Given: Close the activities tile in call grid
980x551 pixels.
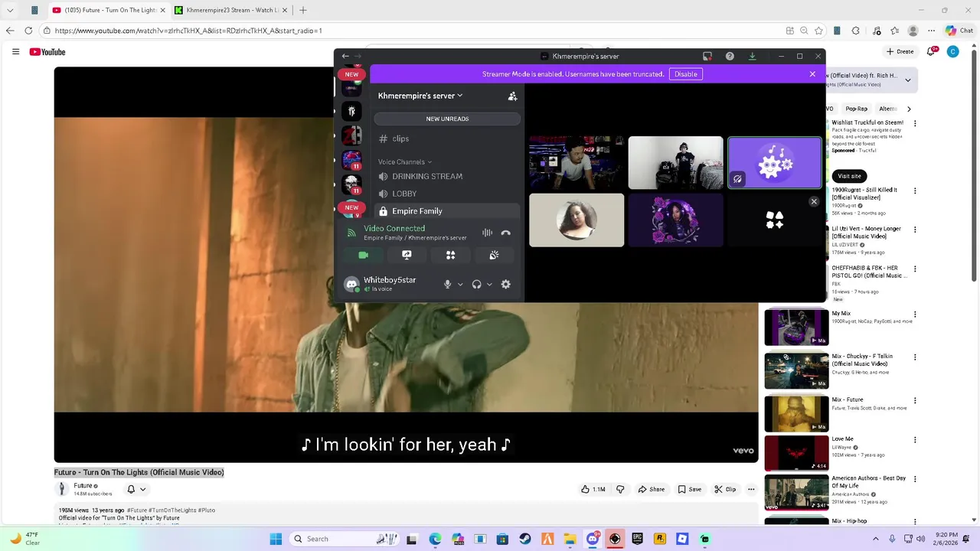Looking at the screenshot, I should tap(814, 201).
